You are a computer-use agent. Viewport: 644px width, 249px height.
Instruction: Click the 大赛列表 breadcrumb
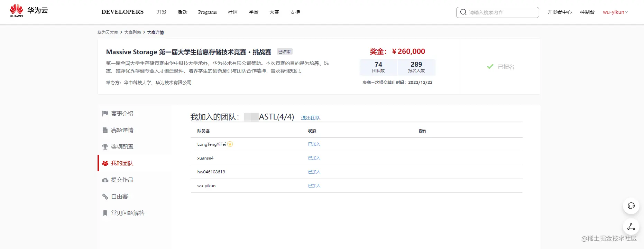pyautogui.click(x=132, y=32)
